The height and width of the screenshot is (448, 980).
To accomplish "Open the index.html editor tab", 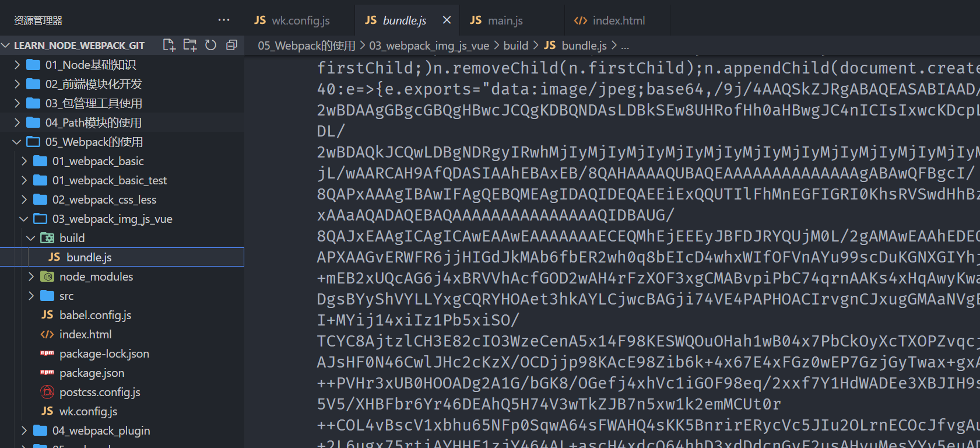I will pyautogui.click(x=610, y=20).
